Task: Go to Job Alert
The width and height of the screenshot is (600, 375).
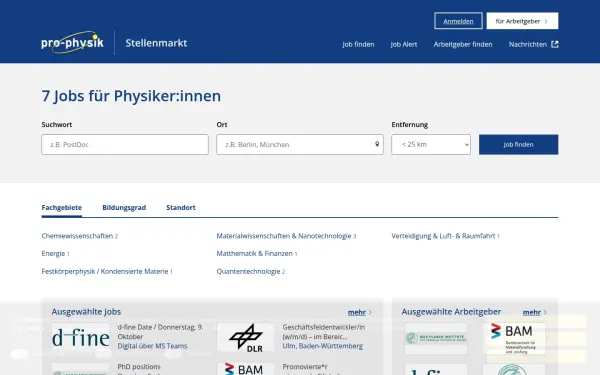Action: click(x=404, y=44)
